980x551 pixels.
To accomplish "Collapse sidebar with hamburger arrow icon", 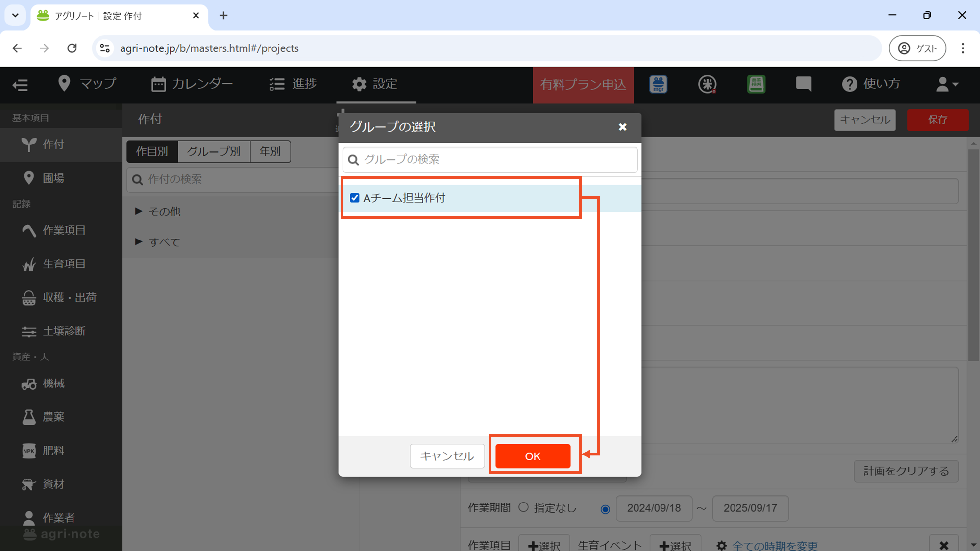I will 20,85.
